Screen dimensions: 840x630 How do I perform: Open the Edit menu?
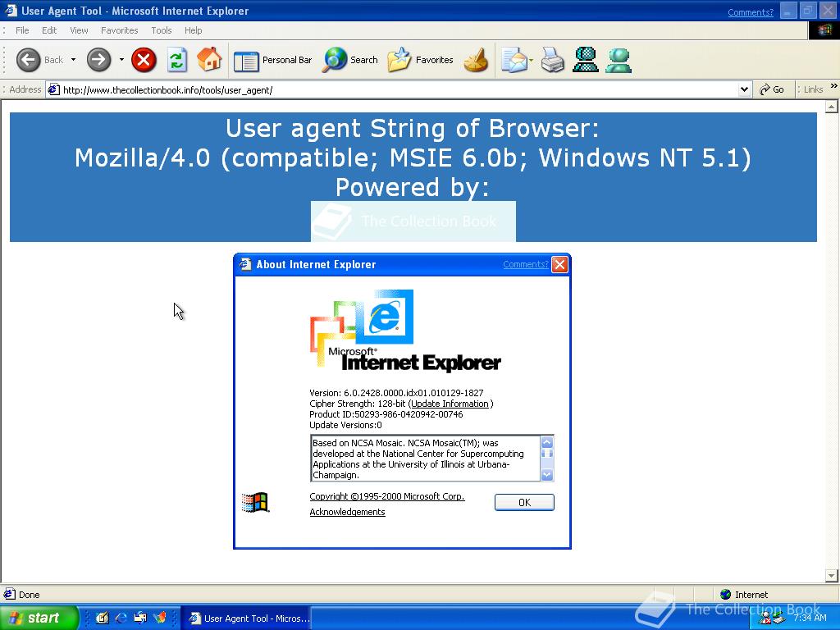[49, 30]
